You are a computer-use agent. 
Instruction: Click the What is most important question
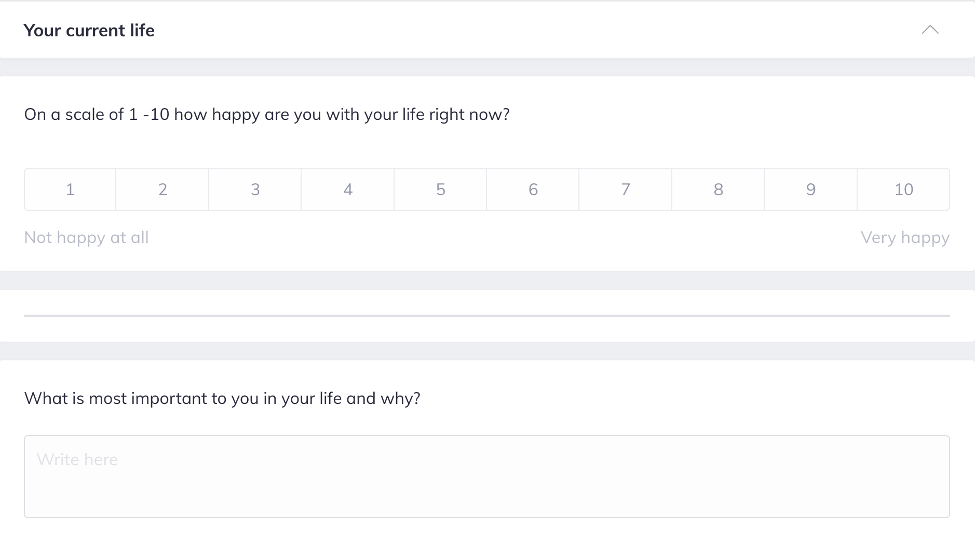pos(222,398)
